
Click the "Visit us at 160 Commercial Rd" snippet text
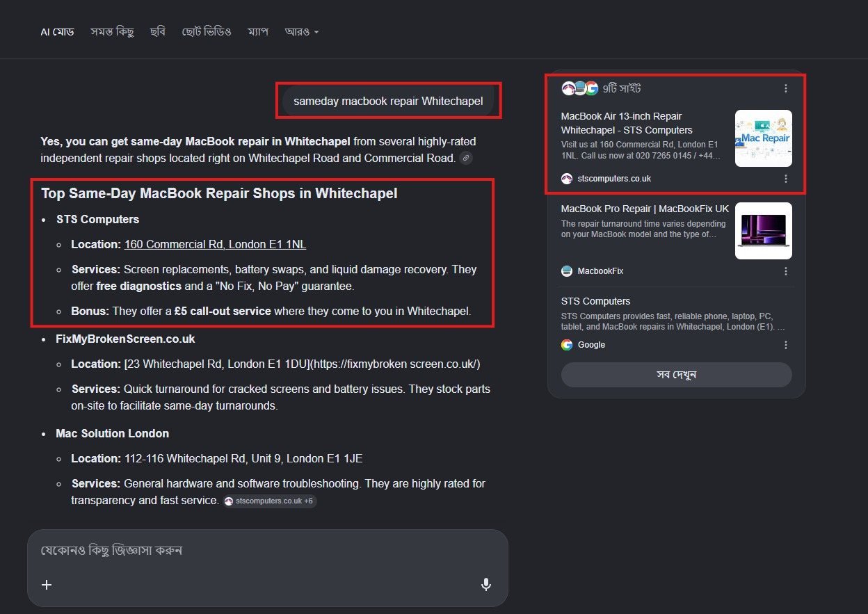point(641,150)
